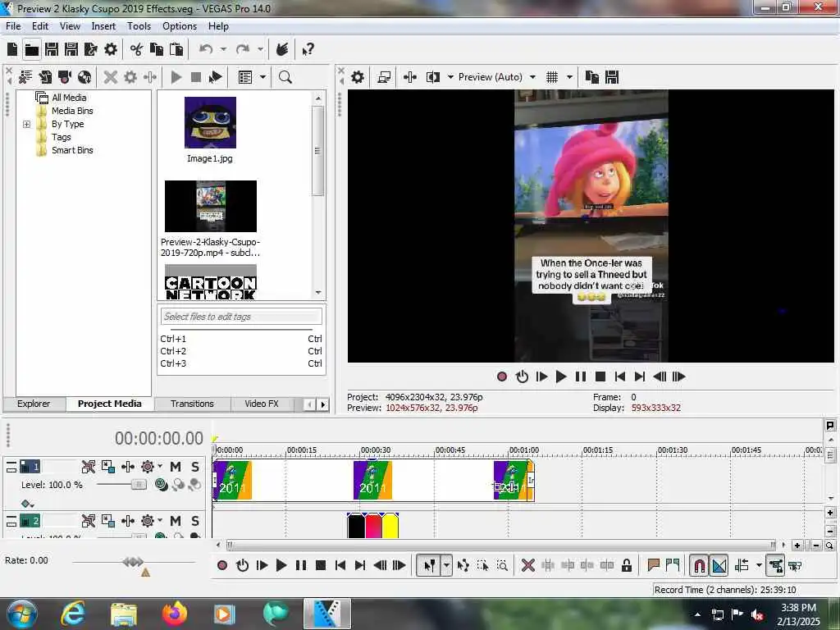This screenshot has height=630, width=840.
Task: Solo Track 1 with S button
Action: [x=195, y=467]
